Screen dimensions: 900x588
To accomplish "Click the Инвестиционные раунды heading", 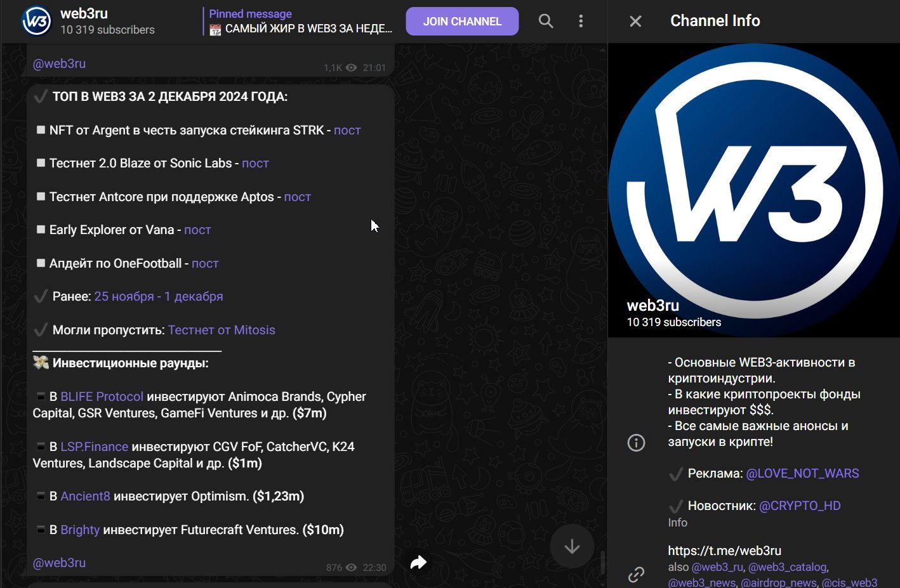I will pyautogui.click(x=130, y=363).
